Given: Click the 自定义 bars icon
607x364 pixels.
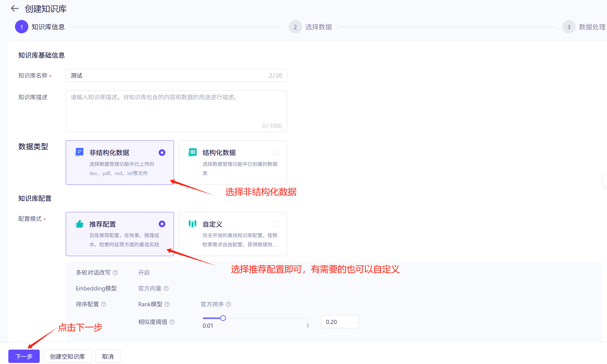Looking at the screenshot, I should coord(193,224).
